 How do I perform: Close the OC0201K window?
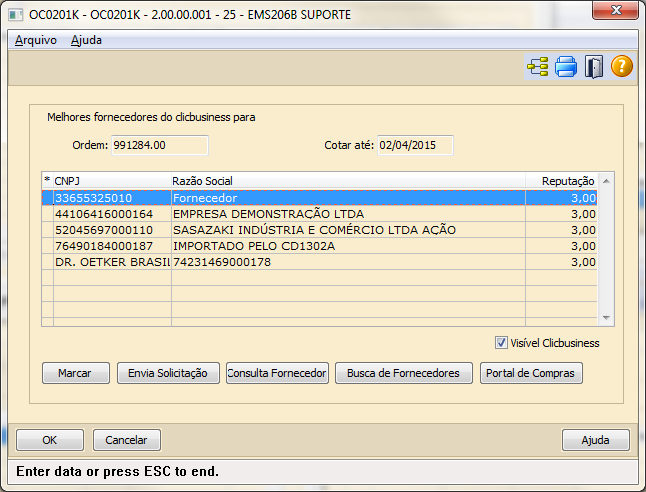pos(615,10)
